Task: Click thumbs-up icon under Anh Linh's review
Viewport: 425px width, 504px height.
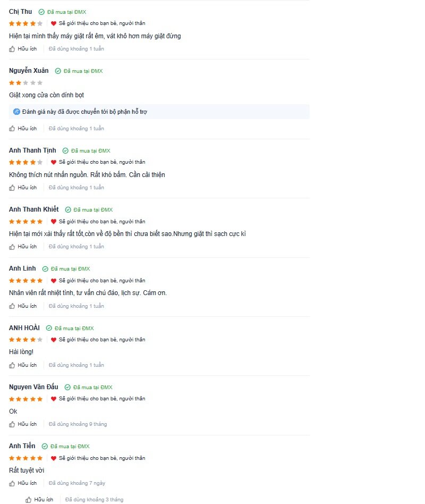Action: tap(12, 306)
